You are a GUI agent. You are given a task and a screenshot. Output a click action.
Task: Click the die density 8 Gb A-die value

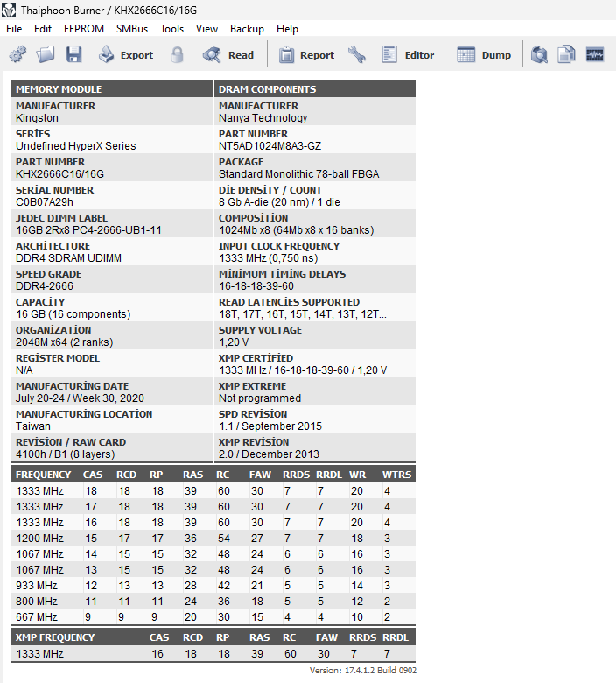pyautogui.click(x=279, y=202)
